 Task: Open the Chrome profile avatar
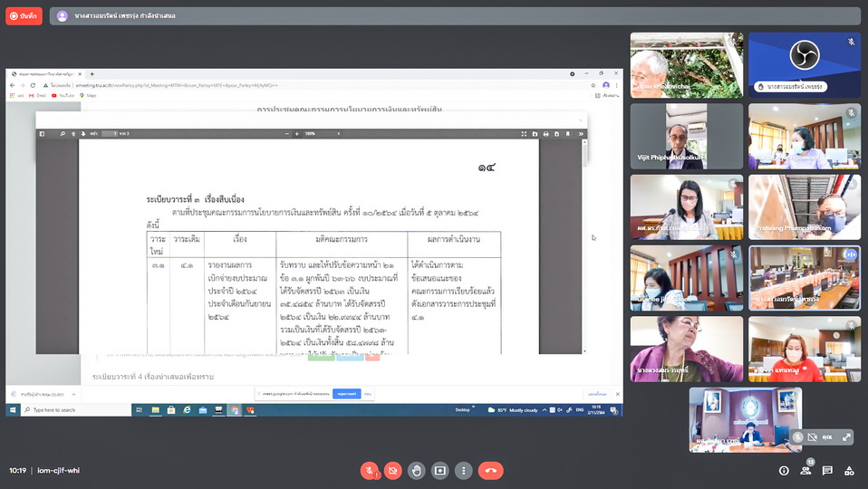tap(606, 85)
